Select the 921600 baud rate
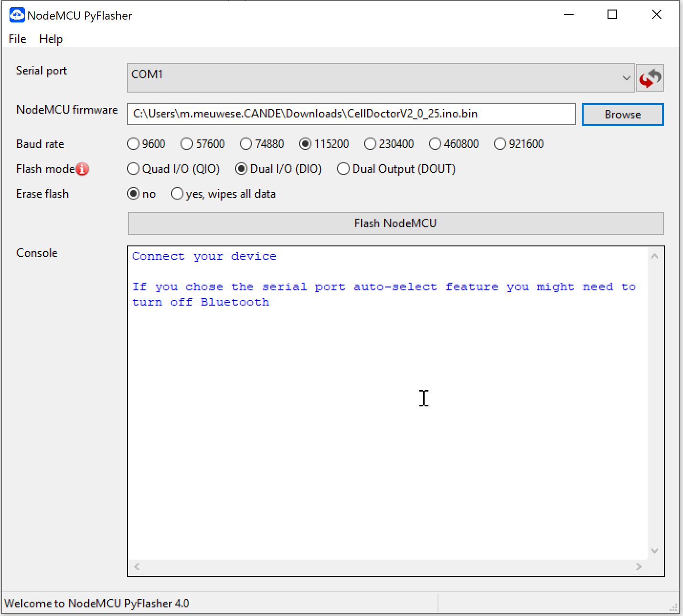 point(519,144)
